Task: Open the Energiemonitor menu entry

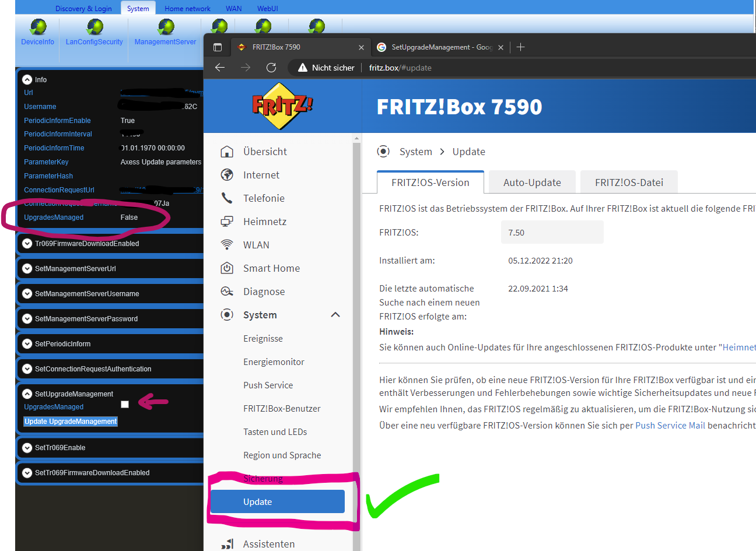Action: point(274,362)
